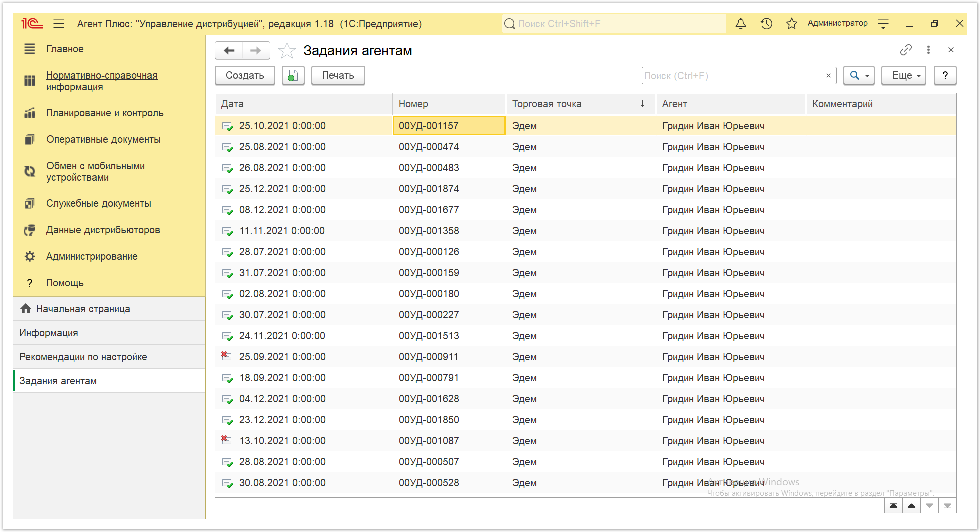Open Оперативные документы section

coord(103,139)
